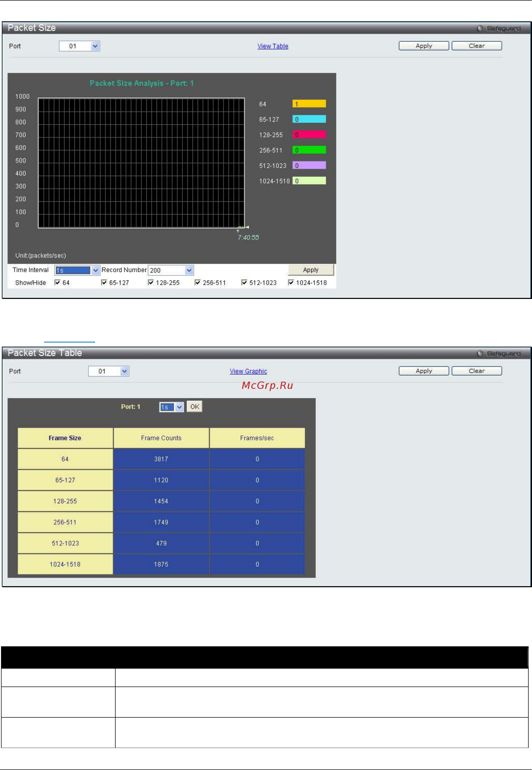Click the View Graphic link
532x770 pixels.
(x=248, y=372)
